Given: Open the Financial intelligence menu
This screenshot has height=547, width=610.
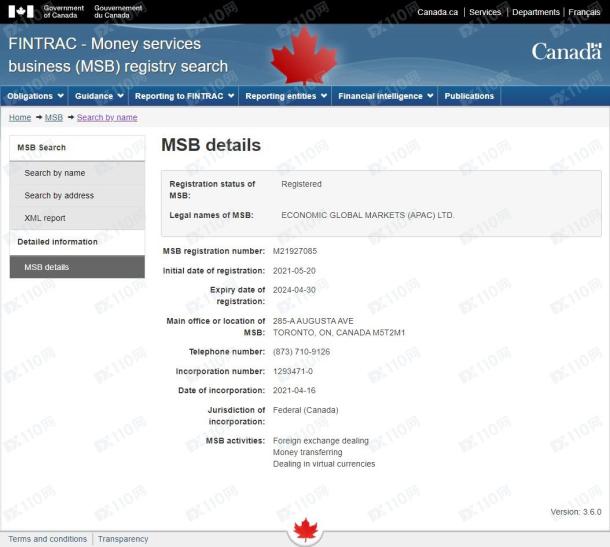Looking at the screenshot, I should pyautogui.click(x=385, y=96).
